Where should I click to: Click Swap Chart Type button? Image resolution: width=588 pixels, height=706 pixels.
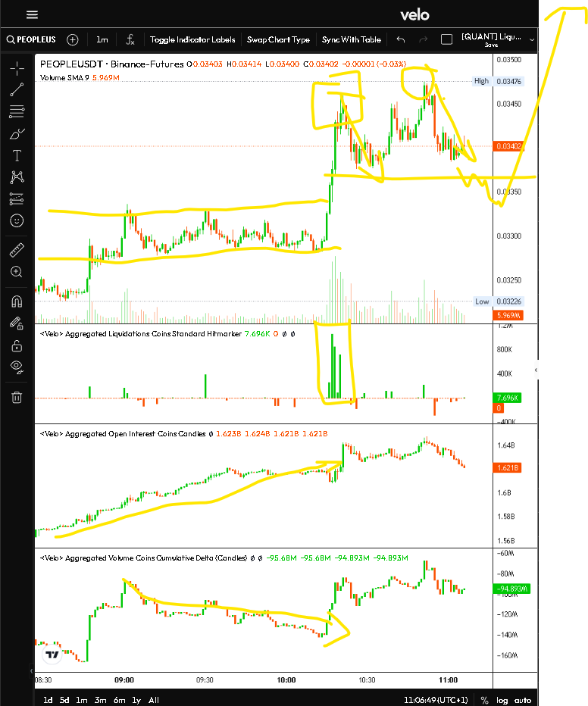[x=278, y=39]
